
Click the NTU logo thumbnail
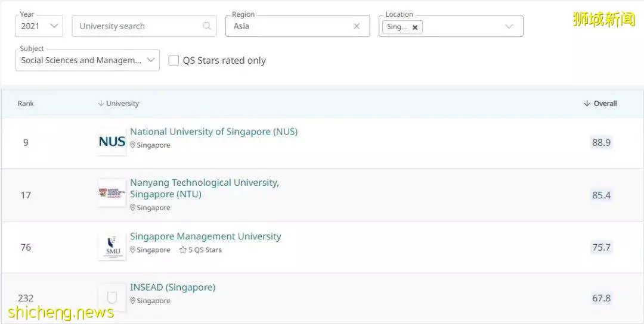pyautogui.click(x=112, y=193)
